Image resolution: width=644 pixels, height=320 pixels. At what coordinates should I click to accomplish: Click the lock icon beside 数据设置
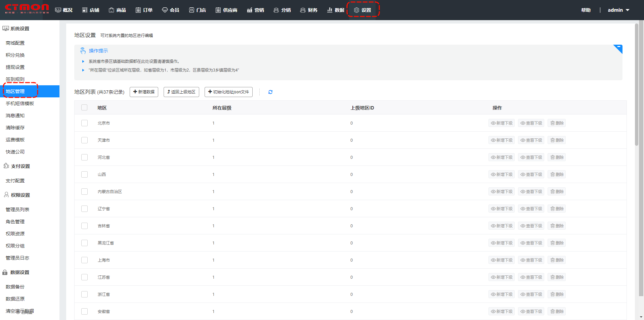[x=5, y=272]
